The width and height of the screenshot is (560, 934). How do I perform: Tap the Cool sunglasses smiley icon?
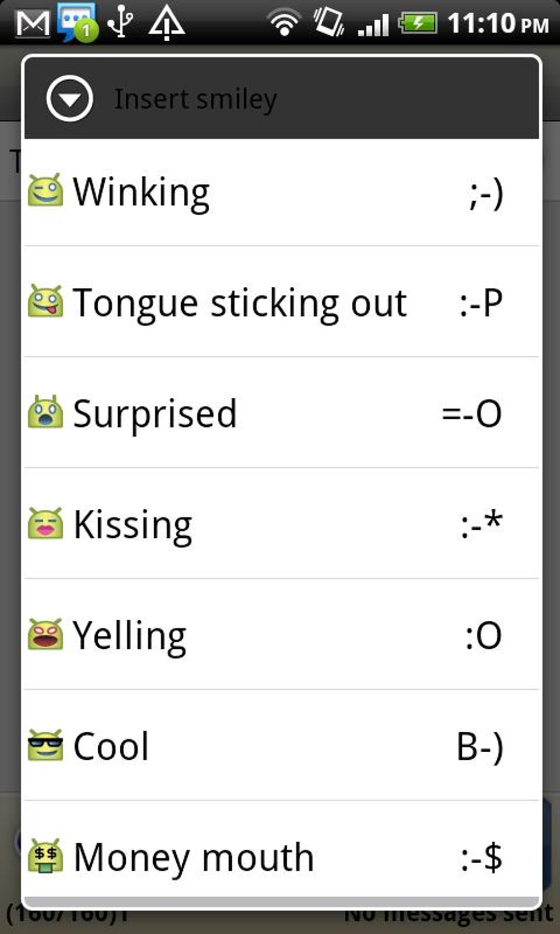pos(46,746)
